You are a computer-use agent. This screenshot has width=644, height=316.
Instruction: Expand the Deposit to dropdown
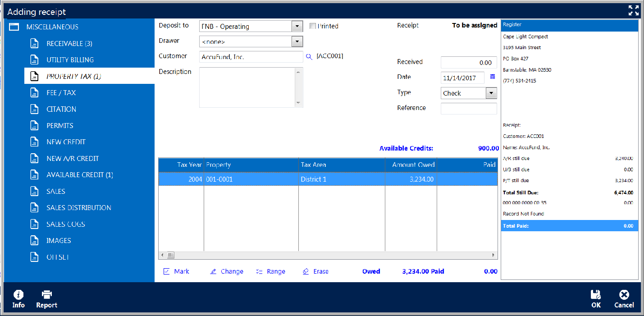pos(297,27)
